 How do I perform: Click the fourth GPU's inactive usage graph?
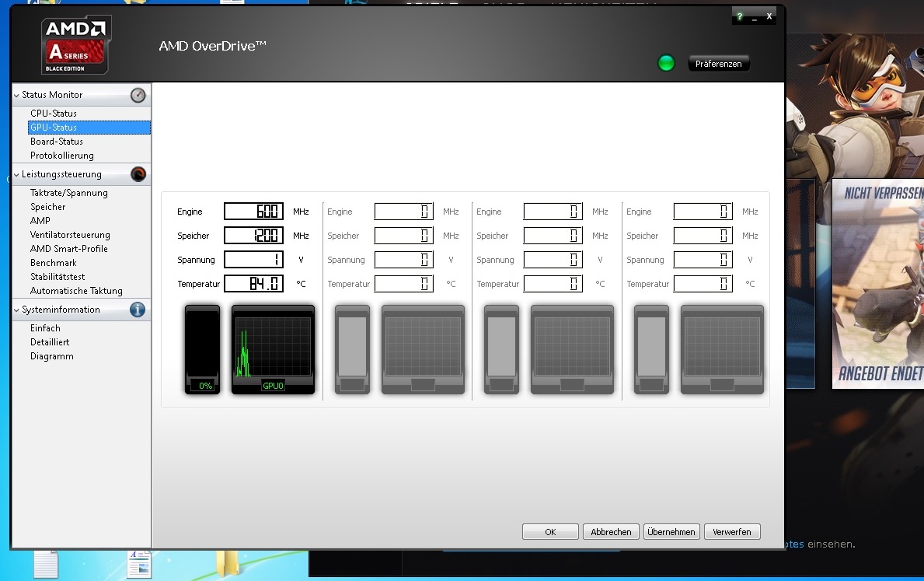coord(723,349)
